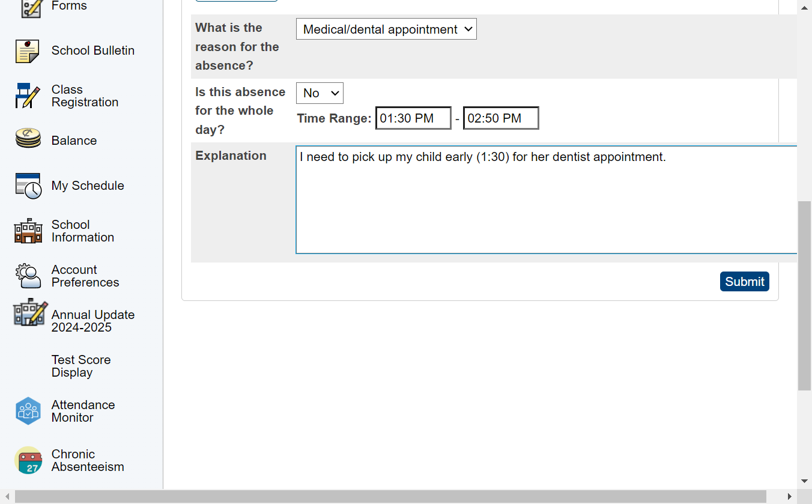The height and width of the screenshot is (504, 812).
Task: Open the whole day Yes/No dropdown
Action: (x=320, y=93)
